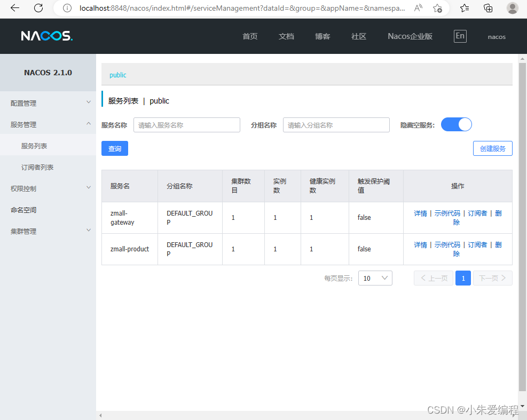Click the zmall-gateway service name cell
The width and height of the screenshot is (527, 420).
130,218
